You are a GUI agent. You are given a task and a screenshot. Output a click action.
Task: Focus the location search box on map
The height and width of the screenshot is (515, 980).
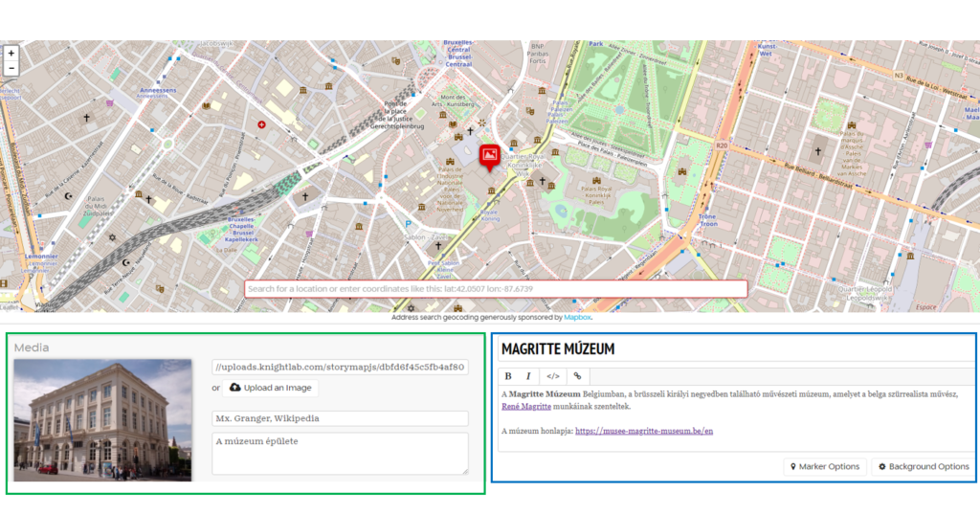(x=495, y=289)
